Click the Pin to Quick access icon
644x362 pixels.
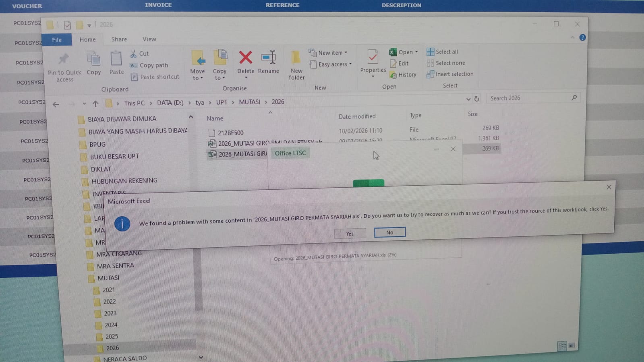point(63,59)
